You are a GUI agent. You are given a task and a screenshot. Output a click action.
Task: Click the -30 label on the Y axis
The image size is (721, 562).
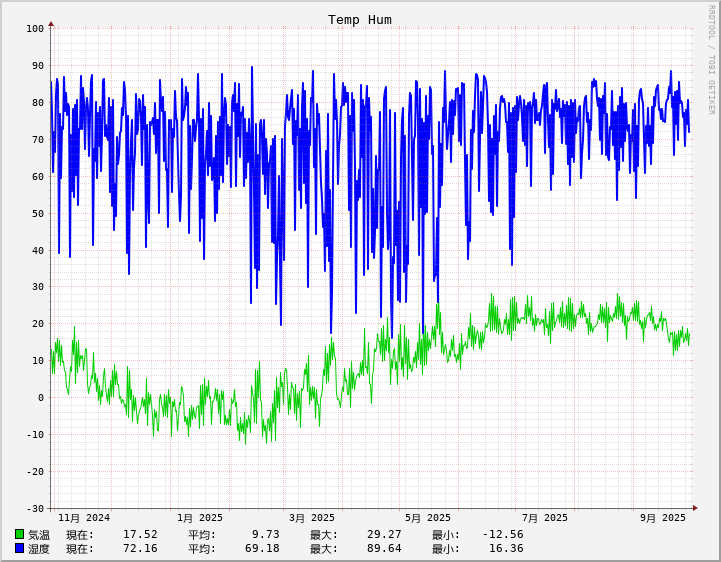click(x=35, y=509)
